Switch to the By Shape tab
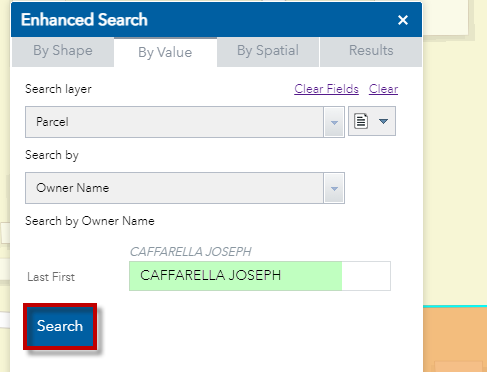 [x=63, y=52]
